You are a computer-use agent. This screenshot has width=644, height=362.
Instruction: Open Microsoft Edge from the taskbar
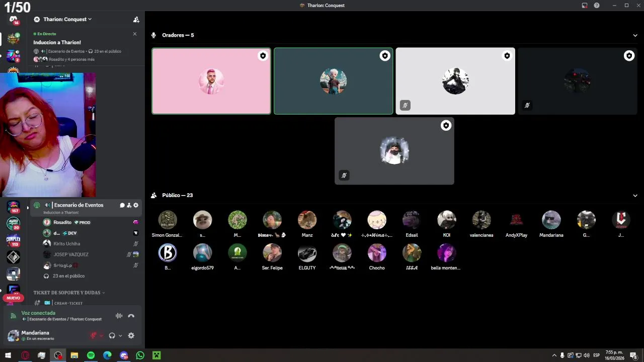[107, 355]
